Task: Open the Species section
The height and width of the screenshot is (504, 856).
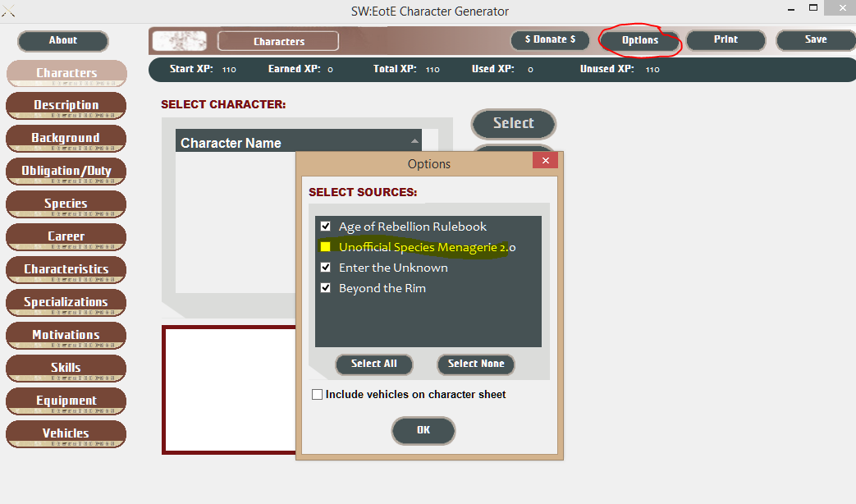Action: [66, 204]
